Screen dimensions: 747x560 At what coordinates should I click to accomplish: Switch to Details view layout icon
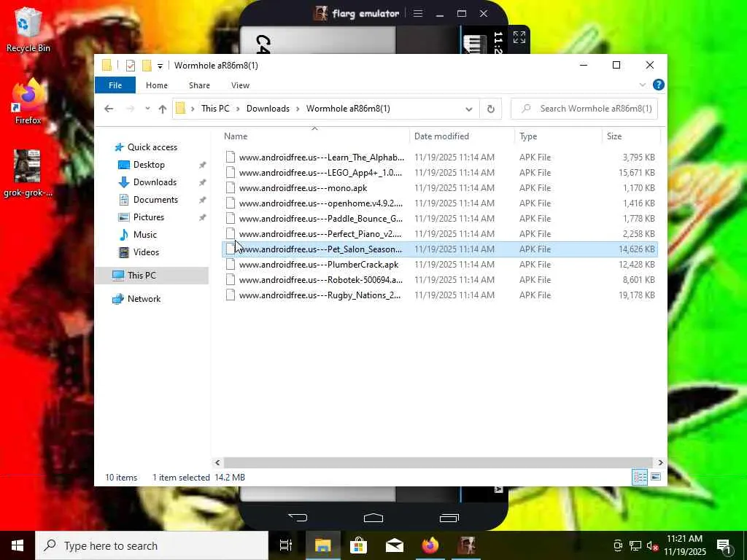tap(639, 477)
